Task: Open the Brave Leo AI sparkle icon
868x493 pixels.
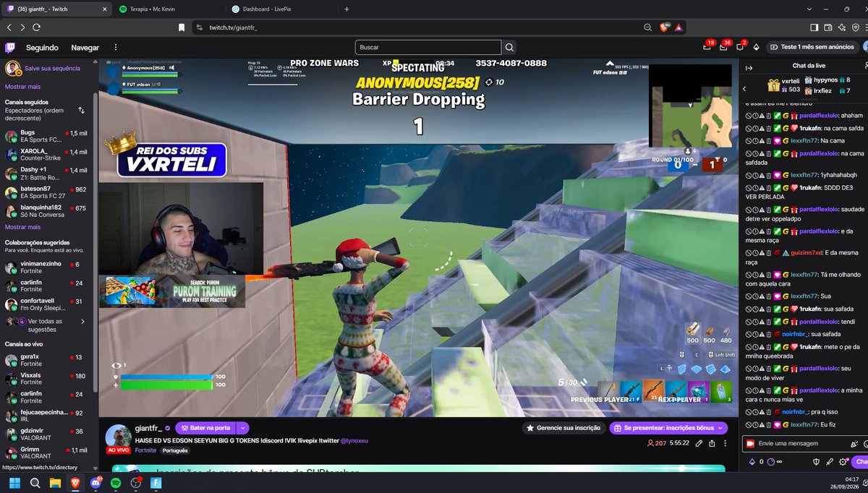Action: (x=841, y=27)
